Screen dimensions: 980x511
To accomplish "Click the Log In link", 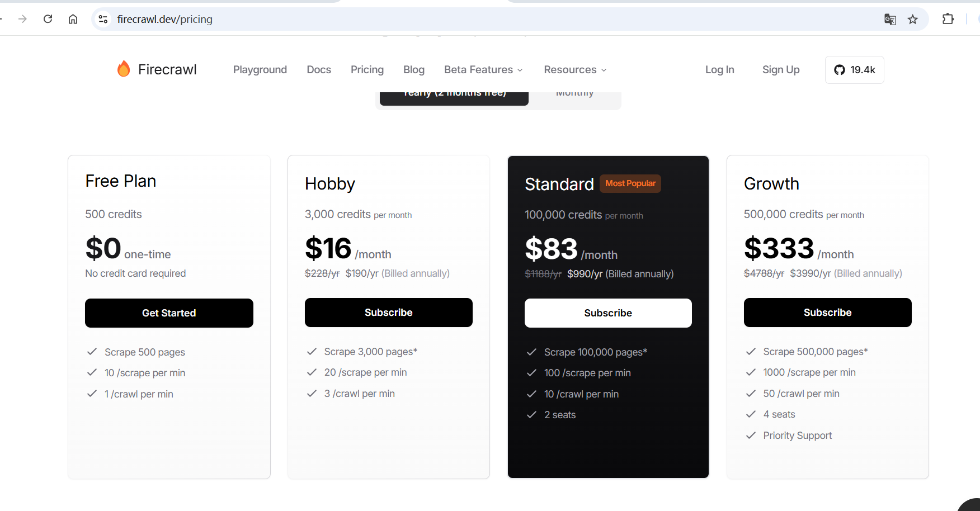I will [719, 70].
